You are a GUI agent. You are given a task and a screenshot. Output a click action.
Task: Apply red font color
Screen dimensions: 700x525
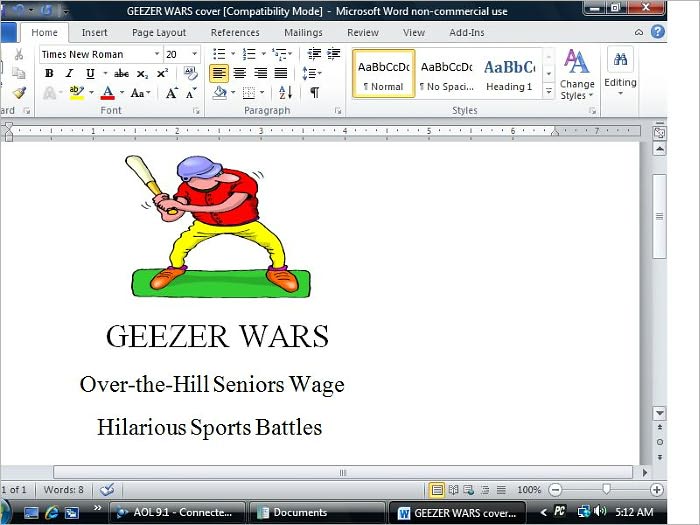click(108, 93)
